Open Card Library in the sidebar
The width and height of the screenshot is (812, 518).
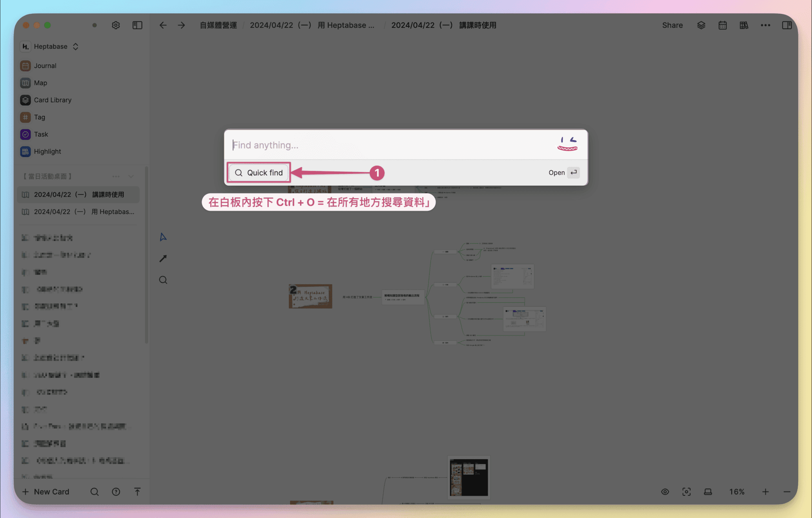pyautogui.click(x=53, y=100)
